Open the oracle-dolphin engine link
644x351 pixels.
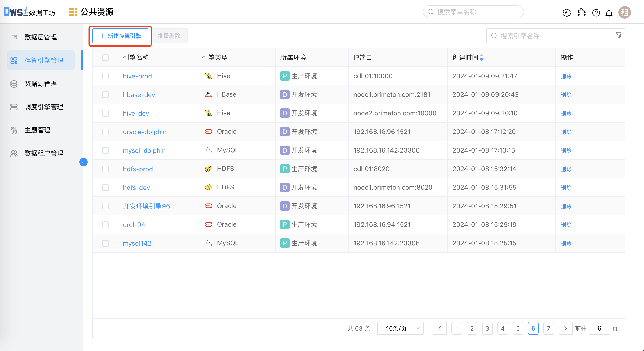click(145, 132)
